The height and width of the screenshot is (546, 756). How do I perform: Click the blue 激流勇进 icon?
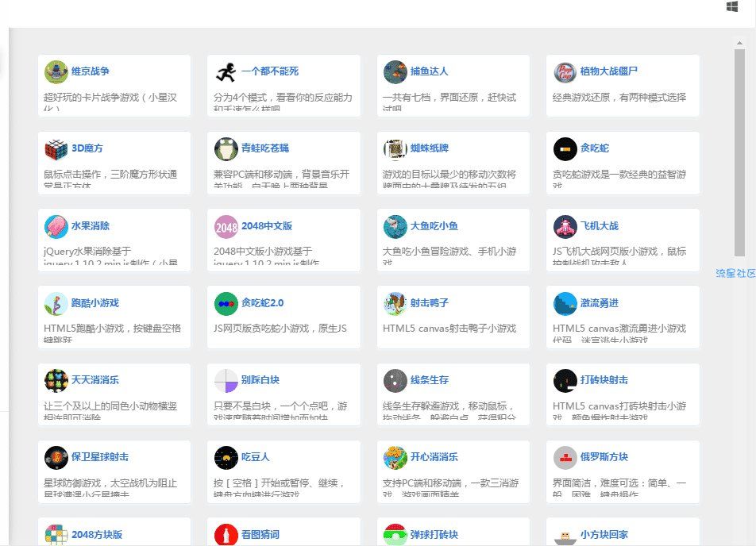coord(565,304)
